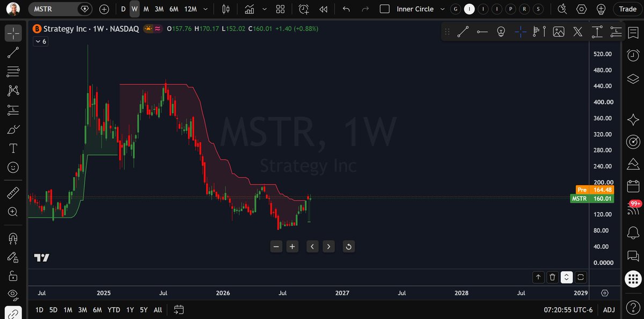644x319 pixels.
Task: Click the R circle button in top toolbar
Action: pos(525,9)
